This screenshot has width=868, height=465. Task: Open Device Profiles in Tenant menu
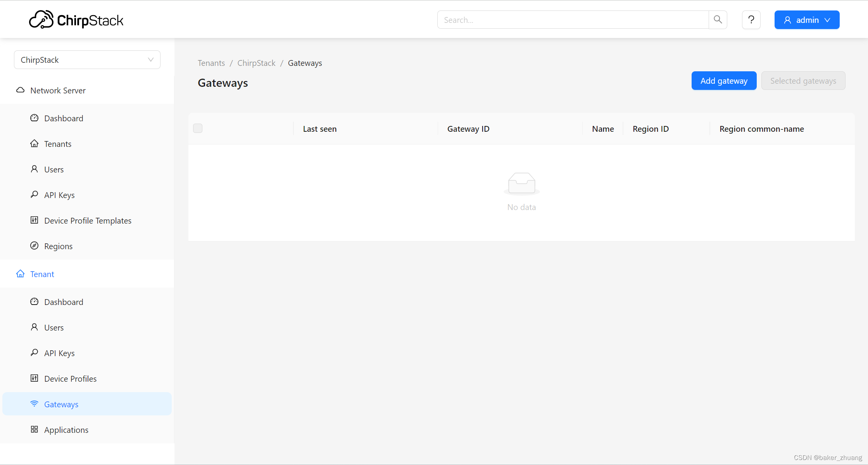click(70, 379)
